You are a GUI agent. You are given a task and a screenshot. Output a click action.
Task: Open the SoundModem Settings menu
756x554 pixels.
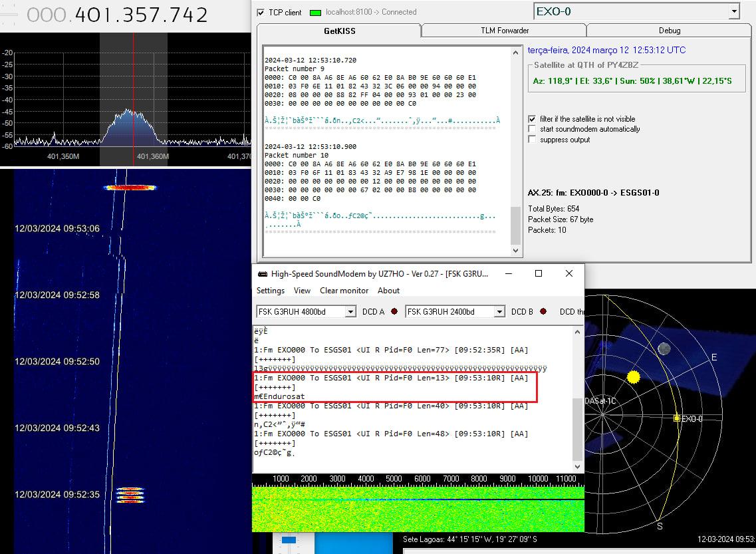[270, 291]
